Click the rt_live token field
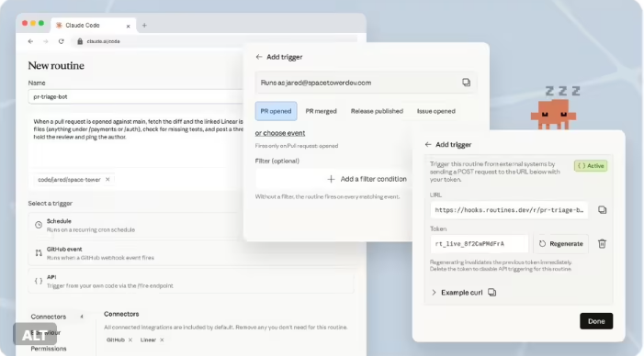The width and height of the screenshot is (644, 356). pos(480,244)
